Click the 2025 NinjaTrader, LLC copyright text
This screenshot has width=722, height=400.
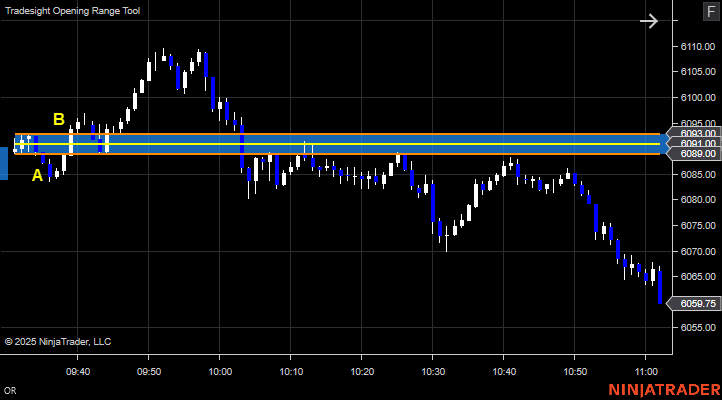click(x=58, y=342)
